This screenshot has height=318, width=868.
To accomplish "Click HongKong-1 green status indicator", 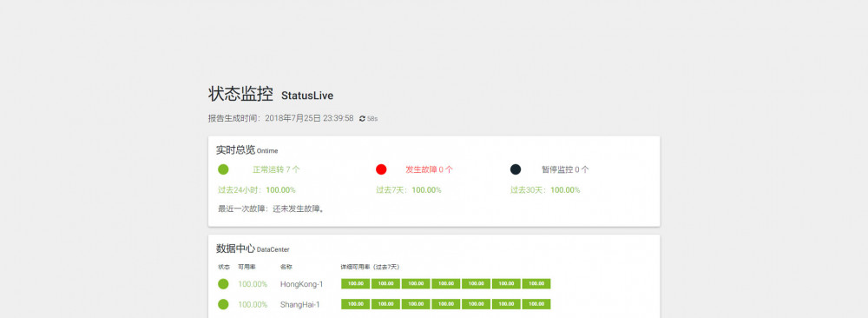I will [223, 283].
